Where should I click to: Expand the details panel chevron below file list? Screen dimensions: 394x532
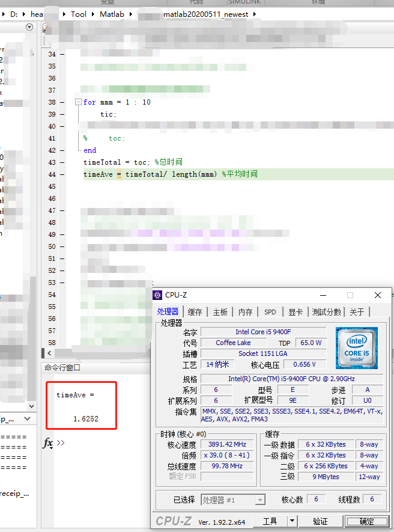pos(27,419)
